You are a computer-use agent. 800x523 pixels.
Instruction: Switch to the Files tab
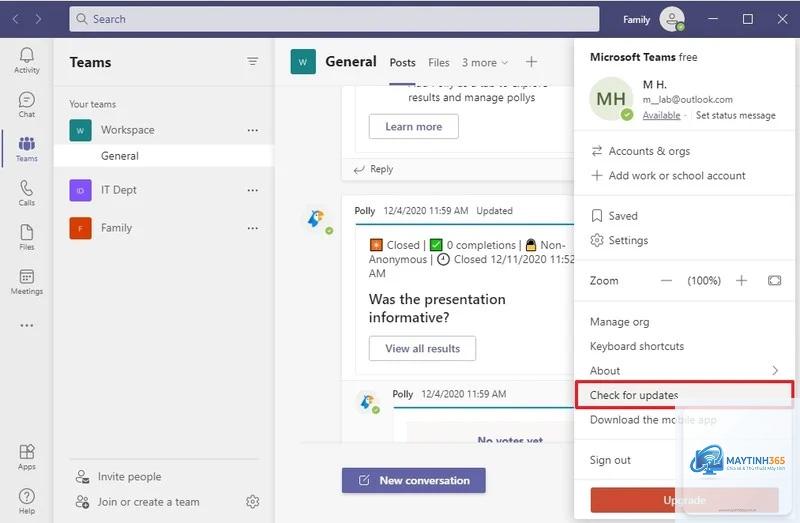pyautogui.click(x=439, y=62)
